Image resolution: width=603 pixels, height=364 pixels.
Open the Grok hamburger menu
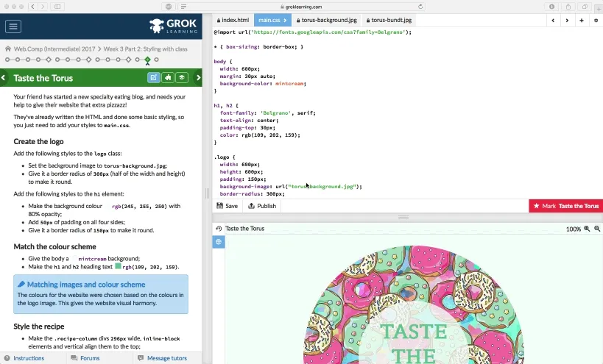[13, 26]
